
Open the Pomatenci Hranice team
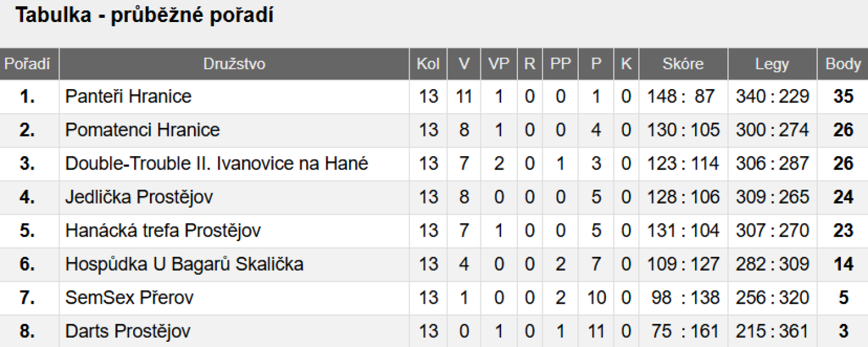(x=142, y=130)
